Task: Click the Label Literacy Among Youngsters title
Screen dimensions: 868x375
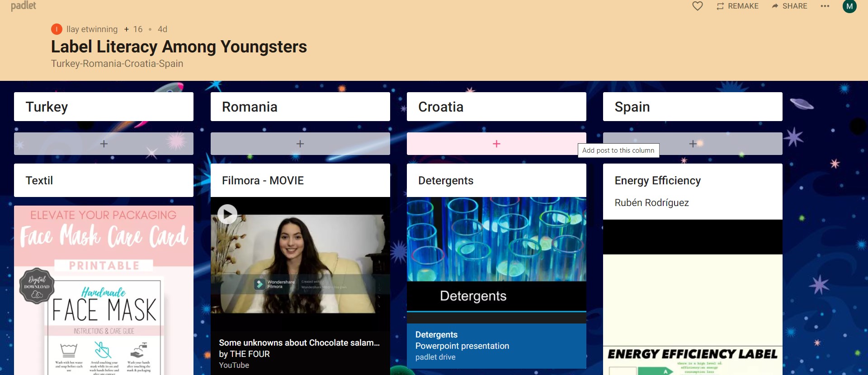Action: [x=179, y=47]
